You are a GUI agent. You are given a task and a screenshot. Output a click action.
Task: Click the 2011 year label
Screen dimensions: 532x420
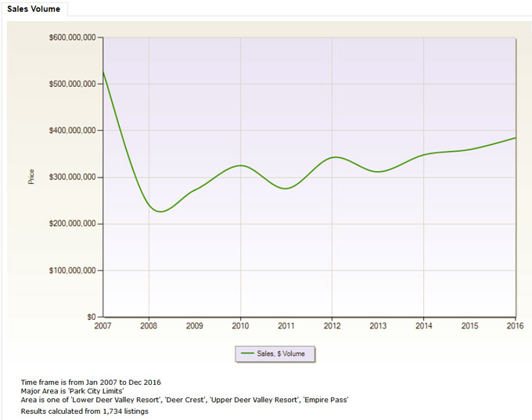click(x=286, y=326)
